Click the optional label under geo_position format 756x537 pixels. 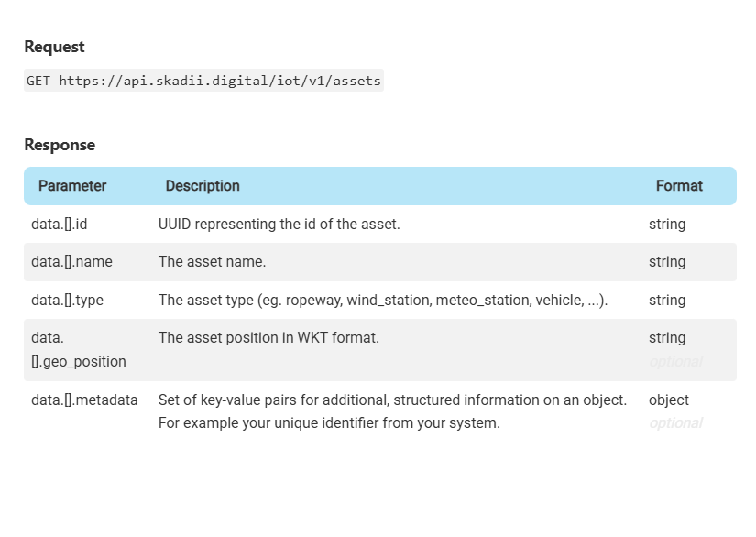click(x=675, y=362)
